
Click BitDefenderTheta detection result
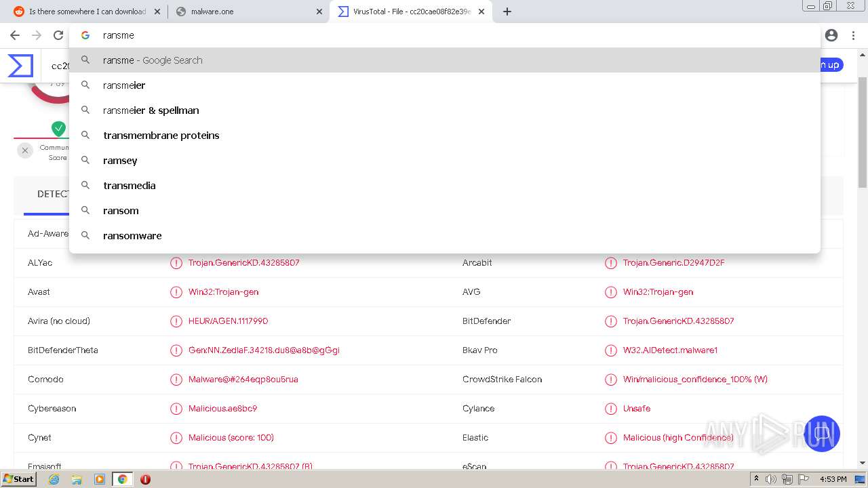[264, 350]
